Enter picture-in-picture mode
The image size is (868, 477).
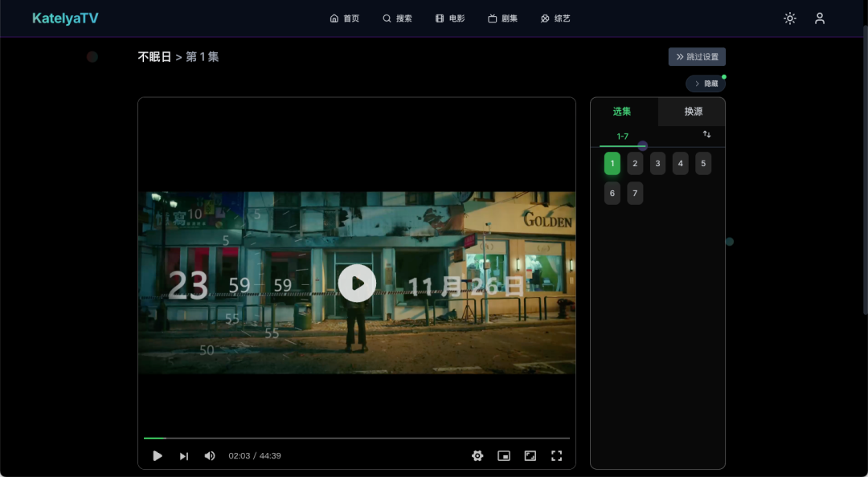click(x=504, y=455)
